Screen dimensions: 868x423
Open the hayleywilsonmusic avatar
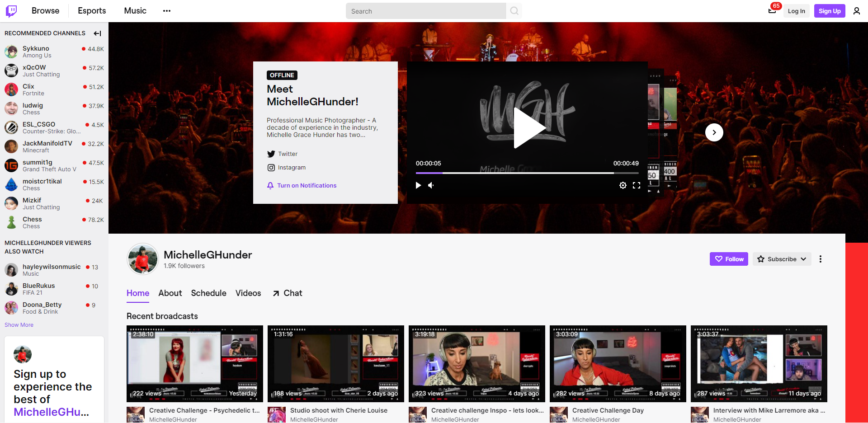[x=11, y=270]
